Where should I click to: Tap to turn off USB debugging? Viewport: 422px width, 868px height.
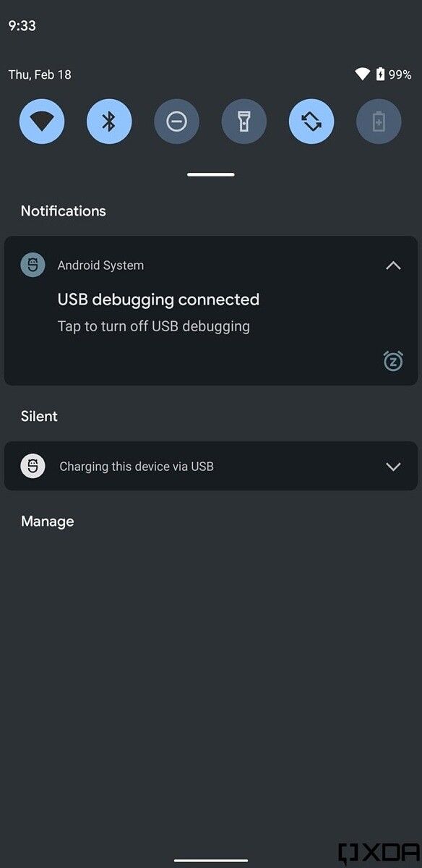point(153,325)
